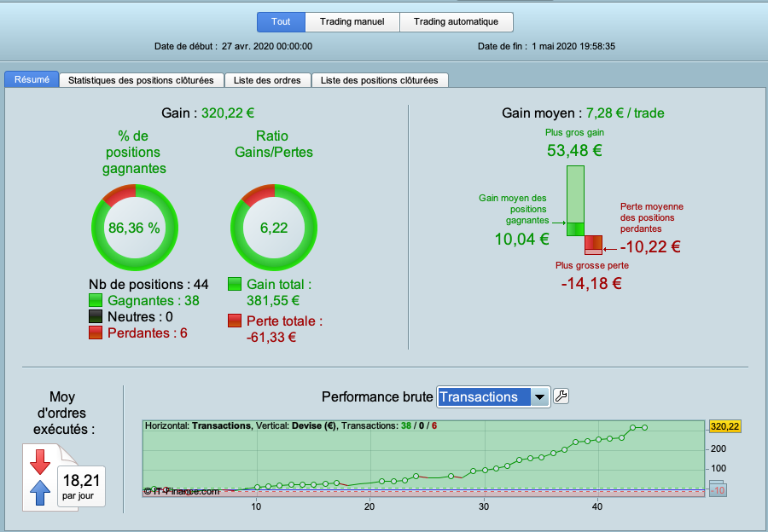Click the average loss value -10,22 €

[650, 246]
